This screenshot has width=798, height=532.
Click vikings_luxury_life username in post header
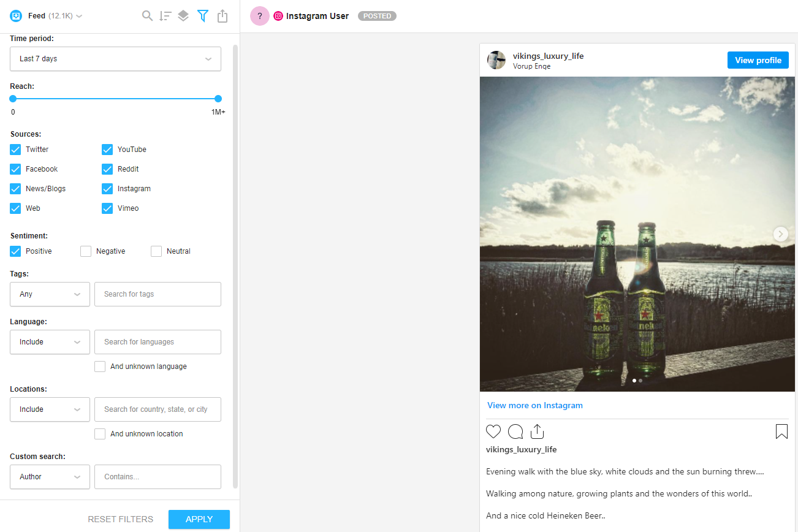pyautogui.click(x=549, y=56)
